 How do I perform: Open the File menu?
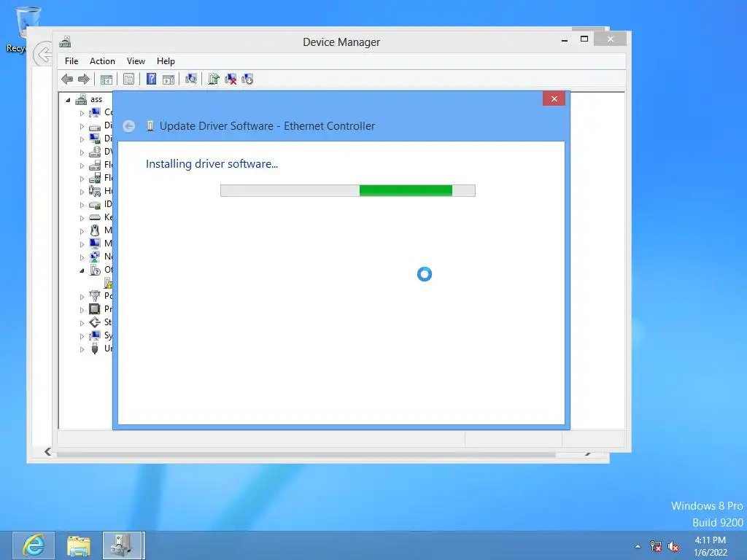pyautogui.click(x=71, y=61)
